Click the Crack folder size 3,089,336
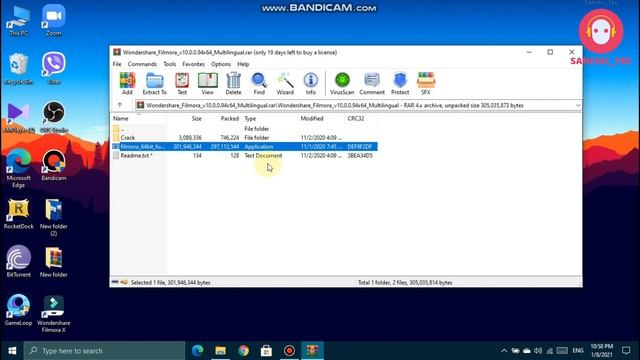The image size is (640, 360). pyautogui.click(x=190, y=138)
